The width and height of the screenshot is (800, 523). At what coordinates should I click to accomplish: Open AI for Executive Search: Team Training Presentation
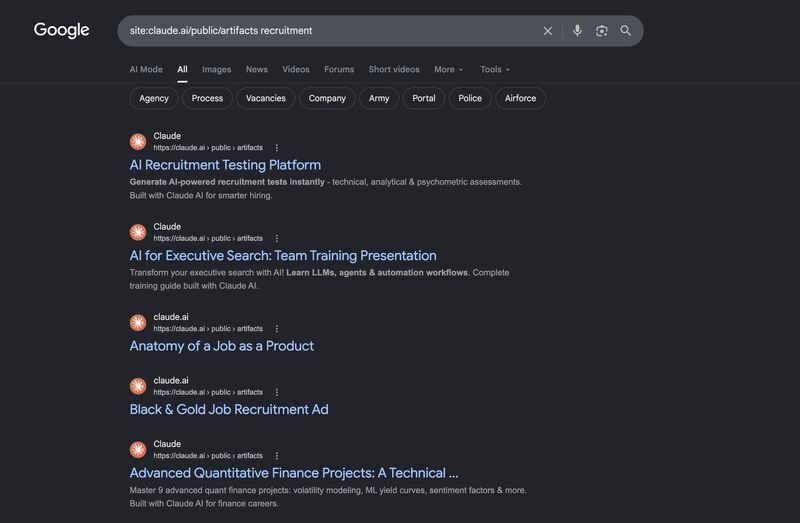[x=283, y=256]
